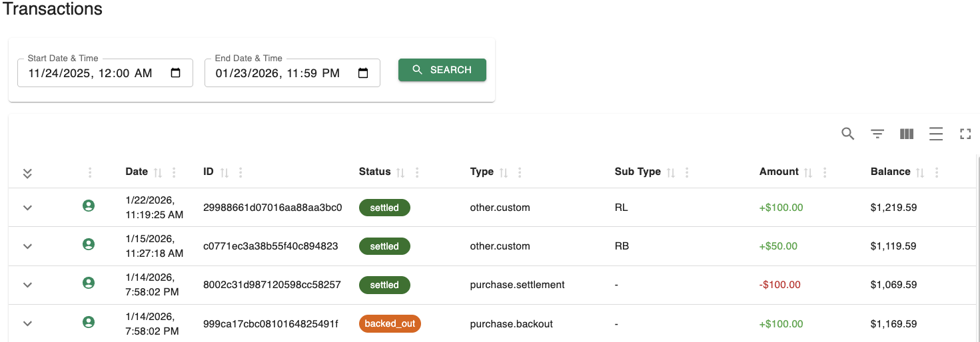Image resolution: width=980 pixels, height=342 pixels.
Task: Open End Date calendar picker icon
Action: (363, 73)
